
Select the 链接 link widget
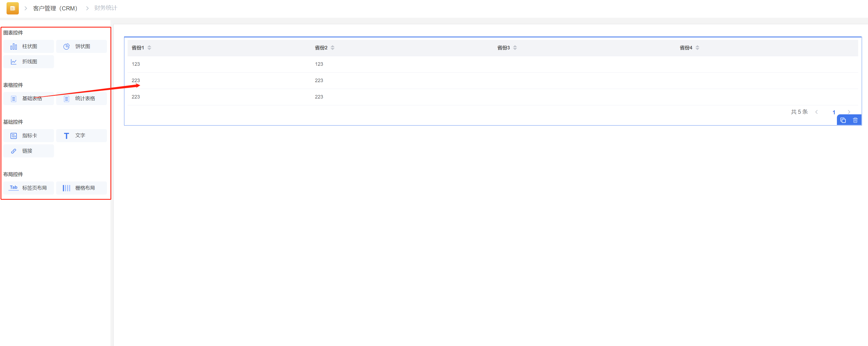[29, 151]
